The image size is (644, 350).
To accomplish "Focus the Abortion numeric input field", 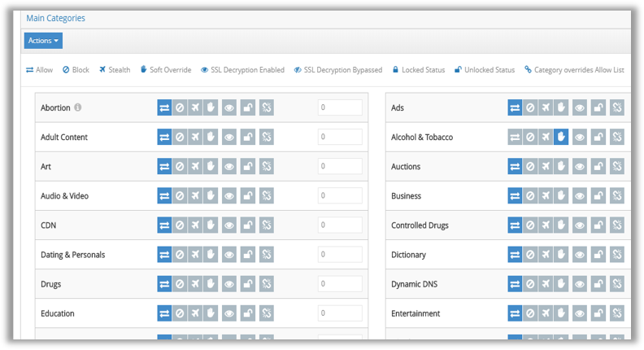I will coord(340,107).
